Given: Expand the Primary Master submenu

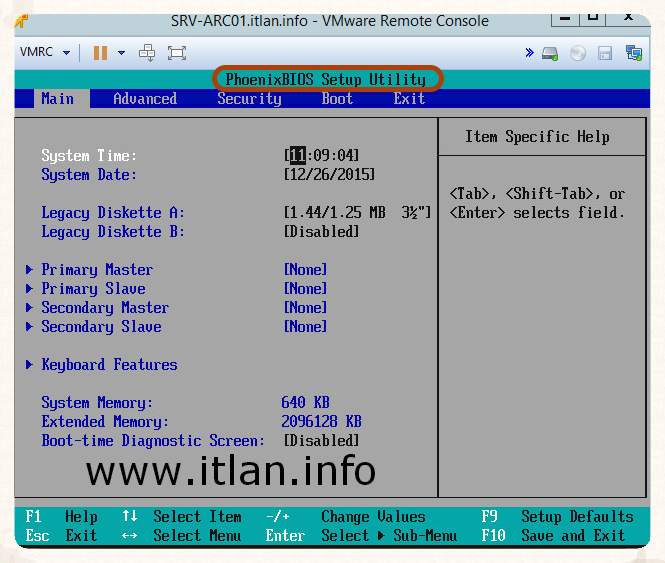Looking at the screenshot, I should click(x=97, y=270).
